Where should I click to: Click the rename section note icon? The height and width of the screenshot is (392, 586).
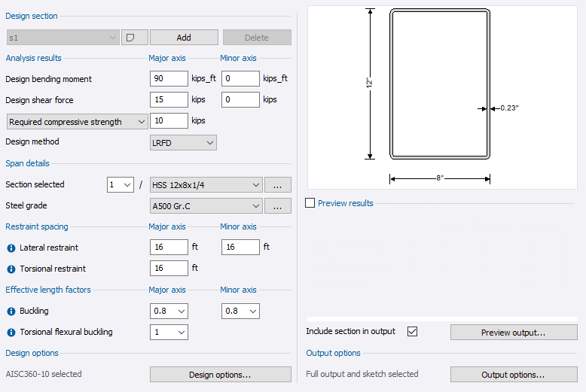pos(134,38)
